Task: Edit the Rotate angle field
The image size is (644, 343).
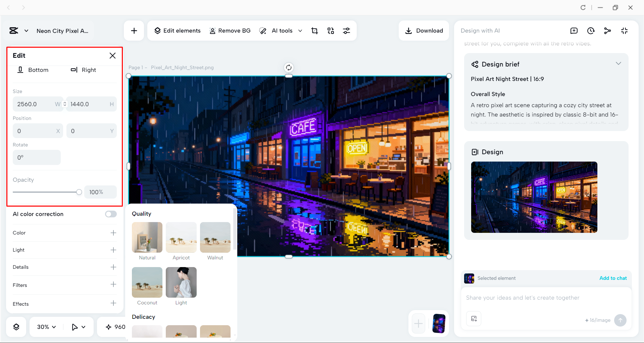Action: tap(37, 158)
